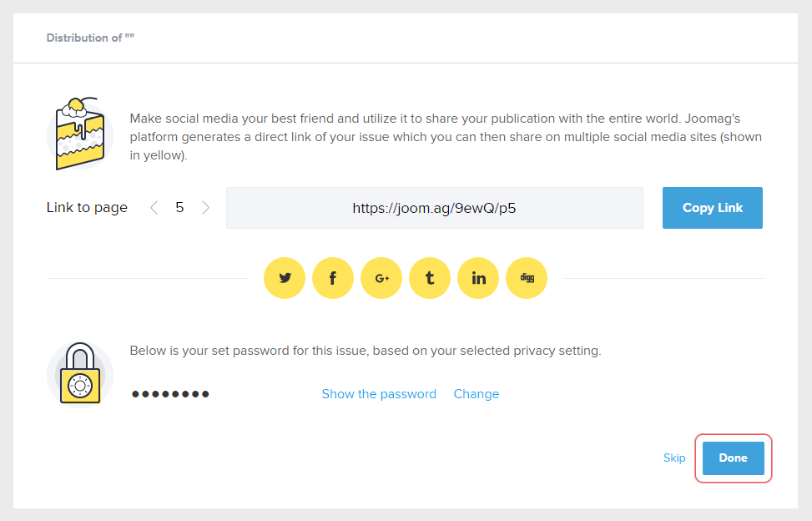
Task: Reveal password with Show the password
Action: [379, 394]
